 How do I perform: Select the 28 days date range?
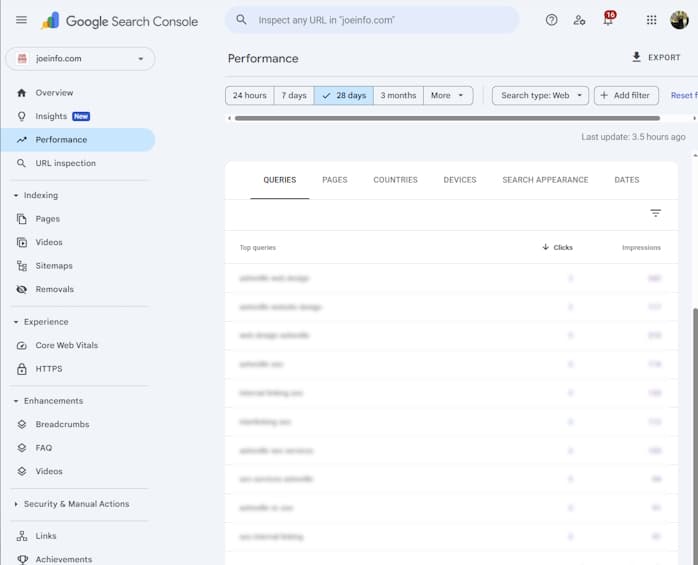coord(343,96)
